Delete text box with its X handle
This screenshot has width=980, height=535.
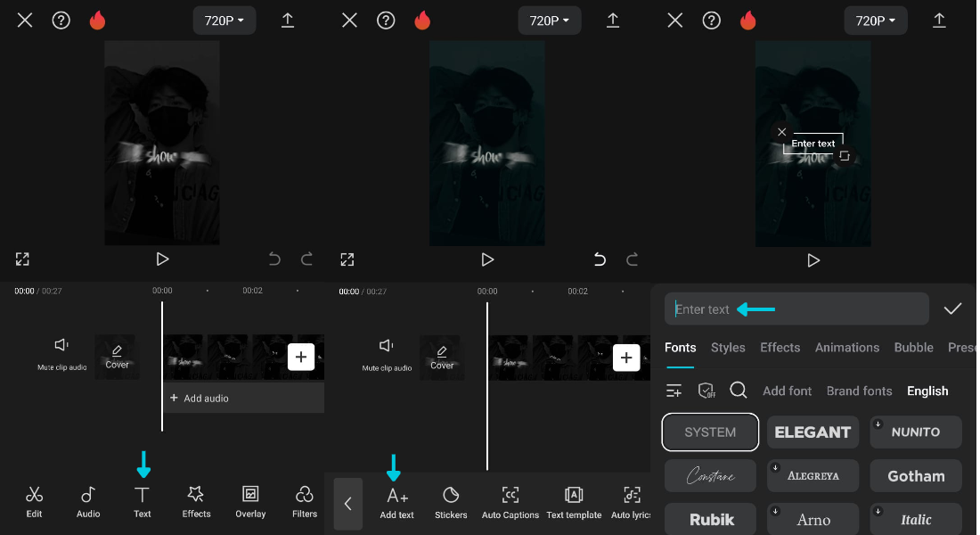point(781,132)
